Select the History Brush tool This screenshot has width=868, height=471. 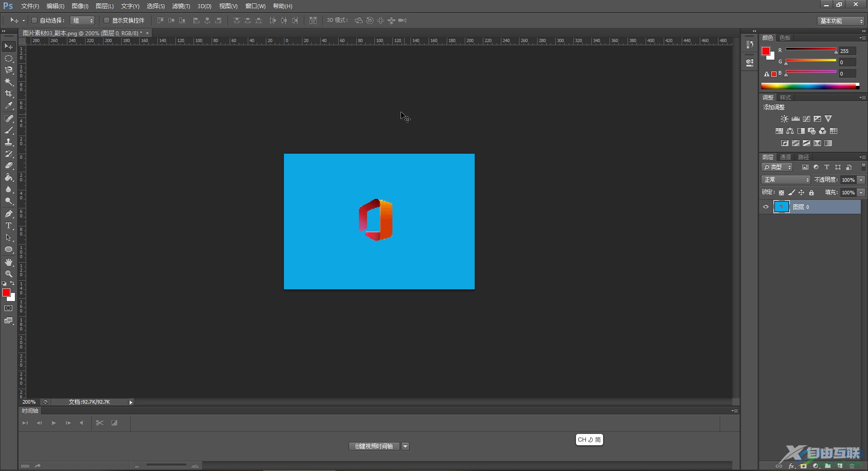(x=9, y=154)
